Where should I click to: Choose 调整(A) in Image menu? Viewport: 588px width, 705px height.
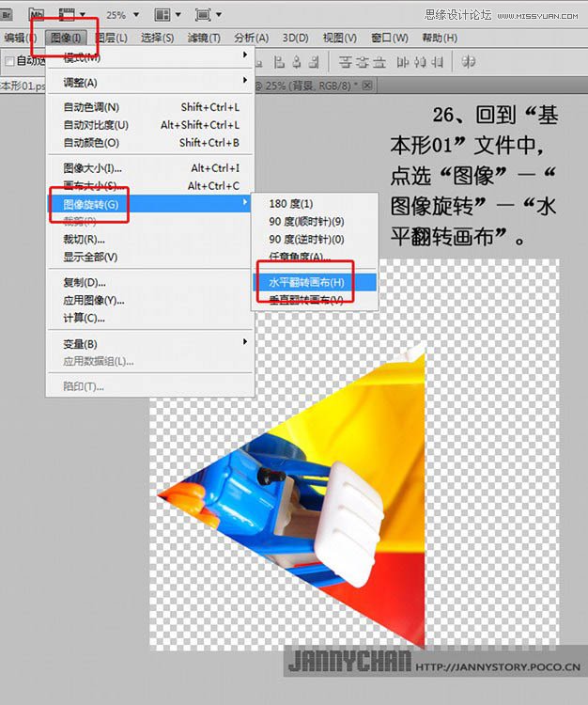point(150,83)
